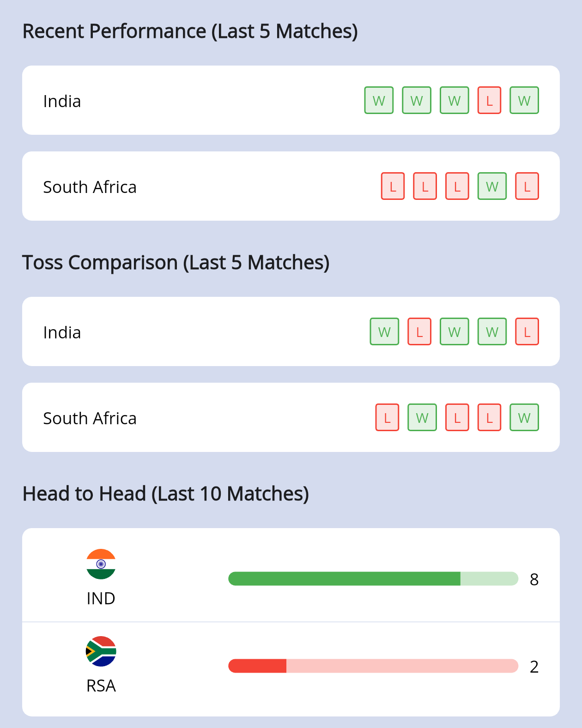Click the Recent Performance section heading
This screenshot has height=728, width=582.
point(190,31)
